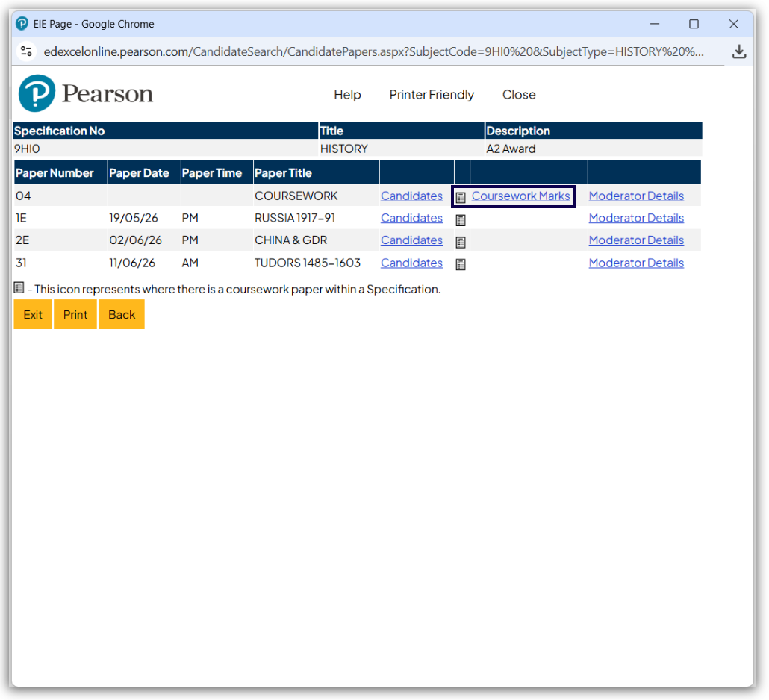View Candidates for TUDORS 1485-1603 paper
Viewport: 769px width, 700px height.
tap(411, 263)
